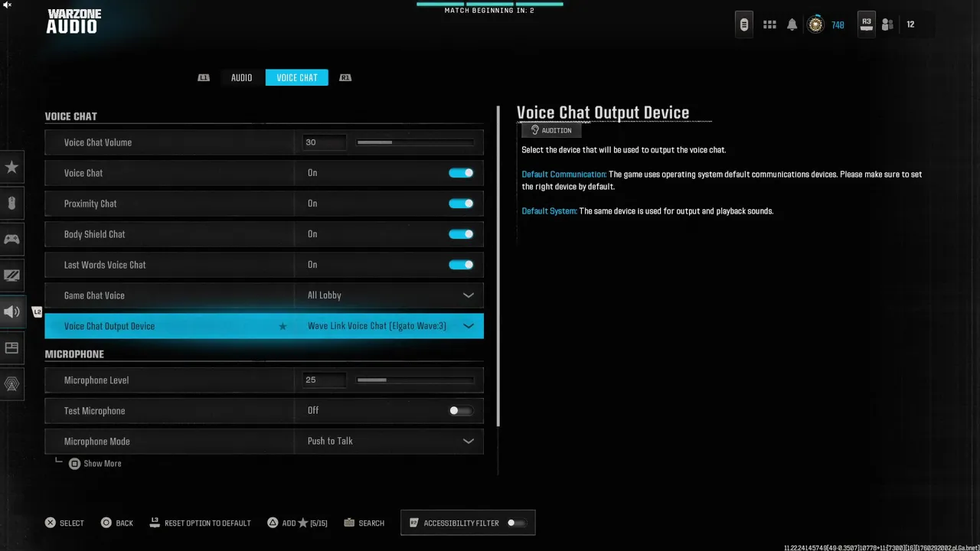Screen dimensions: 980x551
Task: Open notifications bell icon
Action: point(792,24)
